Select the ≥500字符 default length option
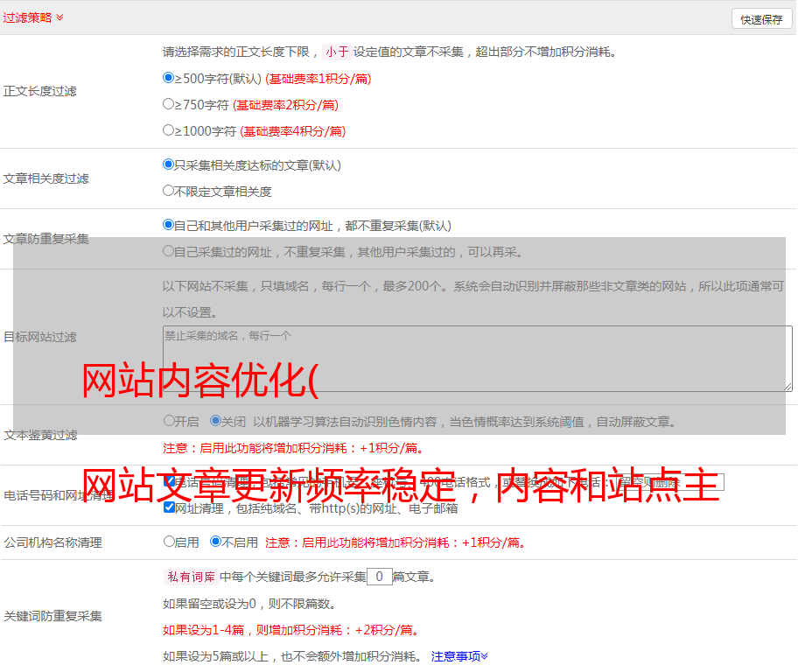The image size is (798, 672). pos(169,78)
